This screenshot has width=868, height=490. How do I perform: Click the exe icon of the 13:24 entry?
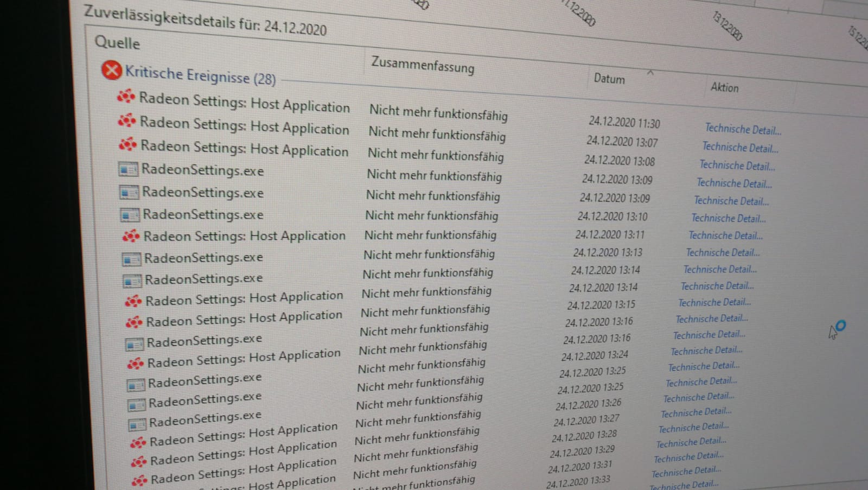[x=136, y=385]
